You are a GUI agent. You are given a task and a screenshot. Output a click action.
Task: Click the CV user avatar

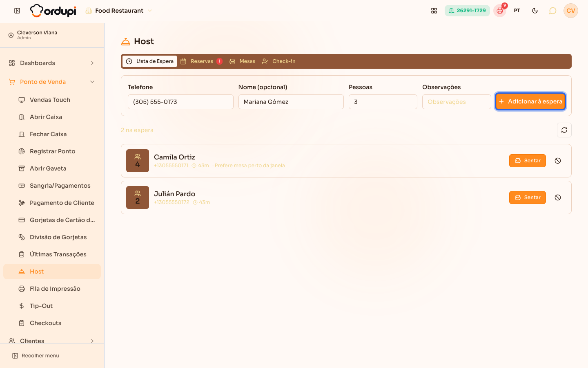tap(571, 11)
